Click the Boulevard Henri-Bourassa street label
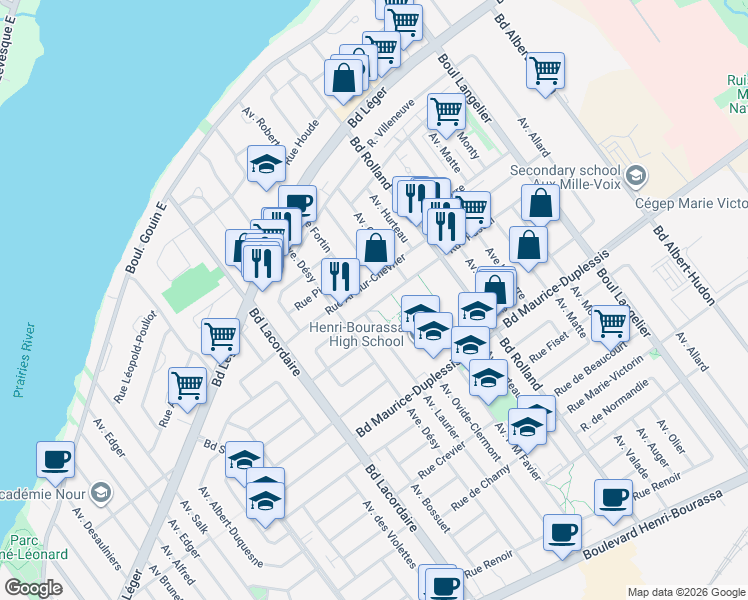748x600 pixels. (x=653, y=525)
